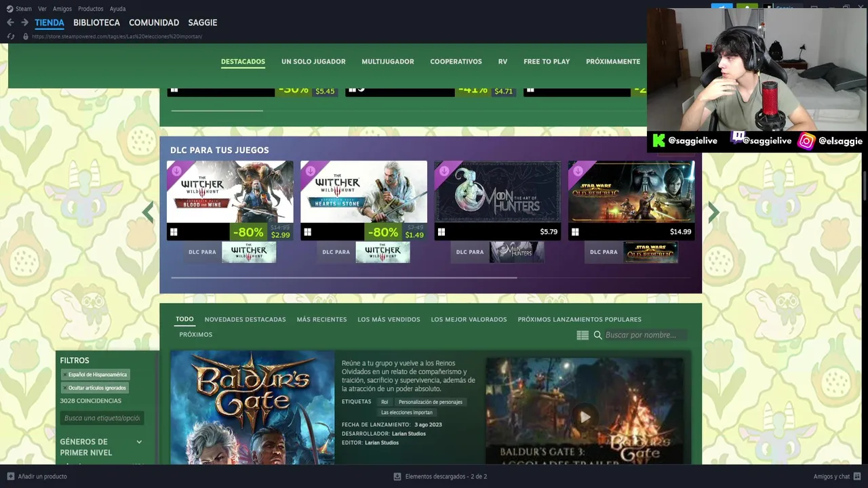This screenshot has width=868, height=488.
Task: Go forward with the right arrow
Action: (24, 22)
